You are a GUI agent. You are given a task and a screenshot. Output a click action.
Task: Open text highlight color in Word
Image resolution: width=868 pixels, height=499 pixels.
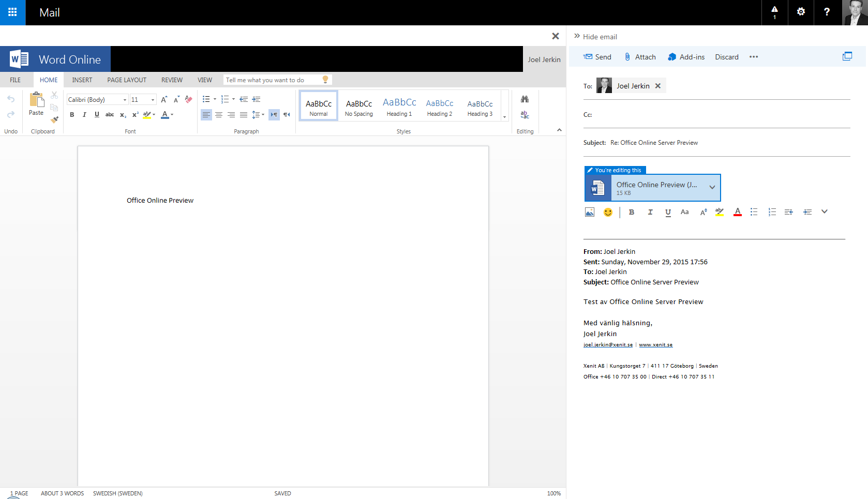(149, 115)
